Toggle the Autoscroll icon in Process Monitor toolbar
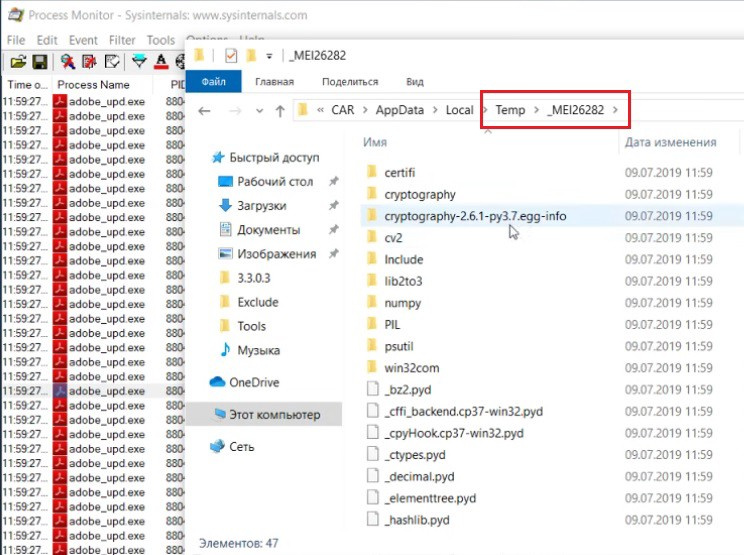This screenshot has width=744, height=555. point(91,62)
